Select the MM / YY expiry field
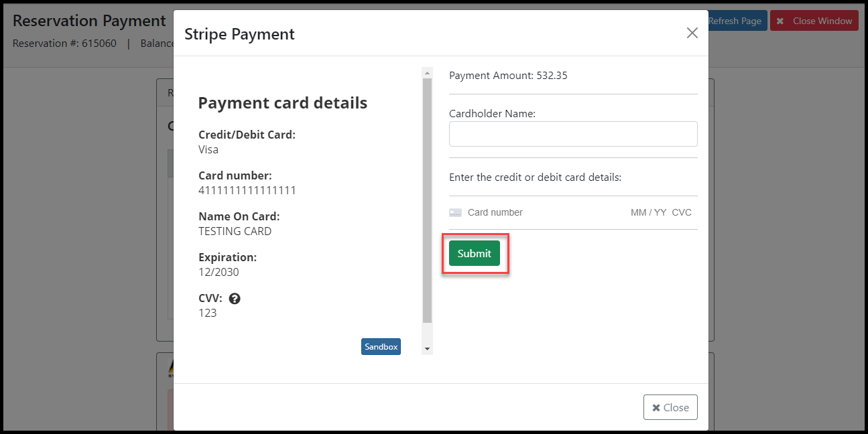 click(x=648, y=212)
